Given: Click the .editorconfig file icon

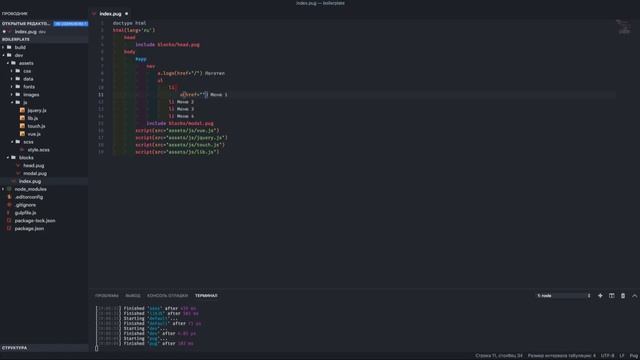Looking at the screenshot, I should point(9,197).
